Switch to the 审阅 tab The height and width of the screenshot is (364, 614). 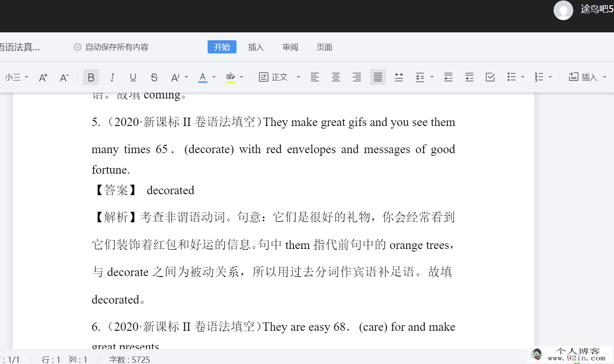[290, 47]
